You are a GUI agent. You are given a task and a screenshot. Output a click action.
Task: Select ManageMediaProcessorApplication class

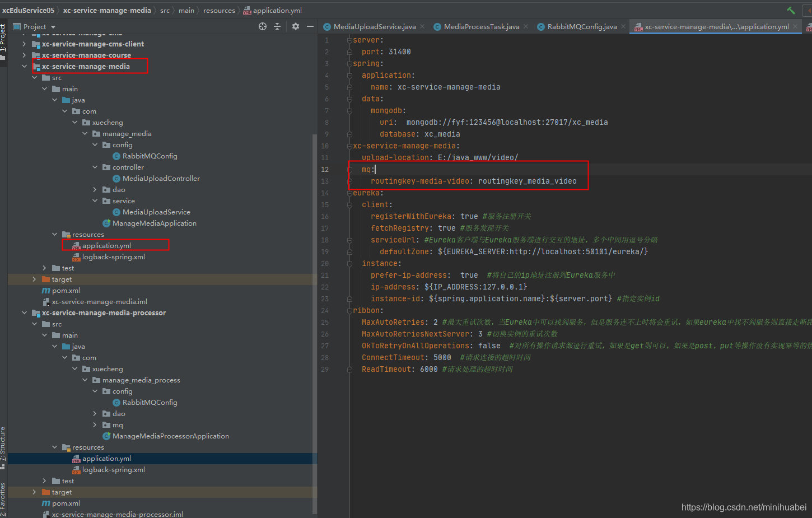[x=170, y=436]
